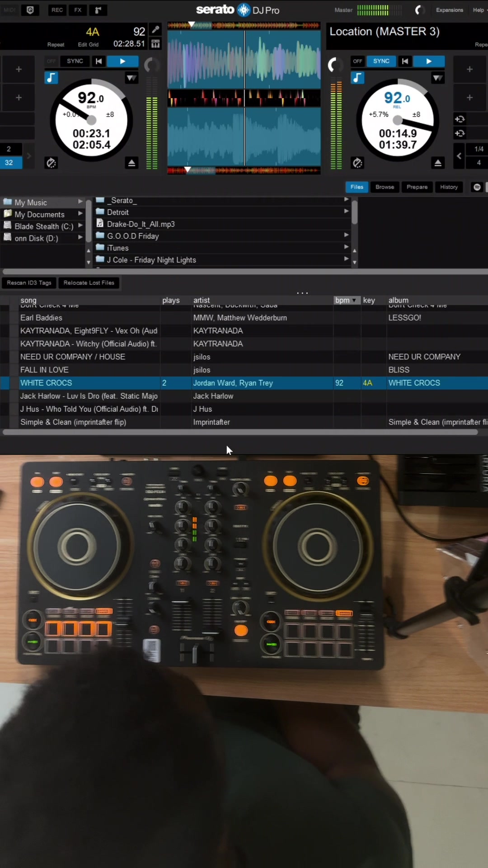Open the iTunes folder icon

click(x=100, y=247)
